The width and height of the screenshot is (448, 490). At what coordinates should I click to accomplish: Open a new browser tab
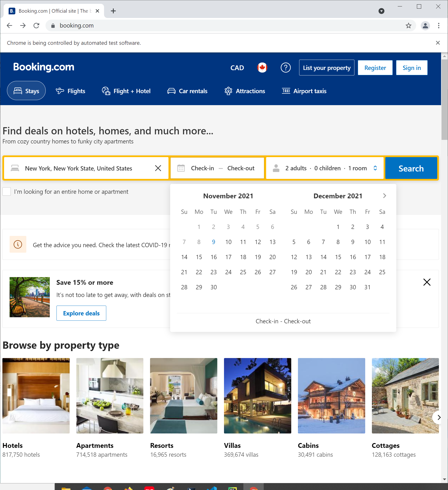tap(113, 11)
